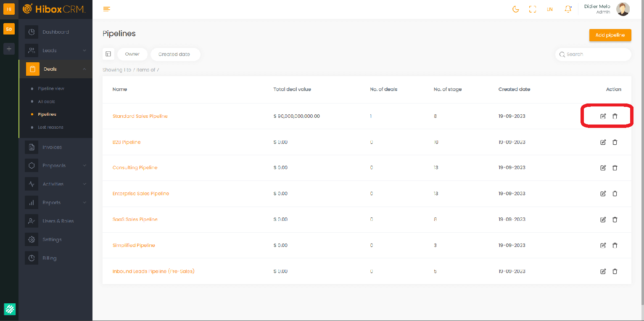Collapse sidebar with hamburger menu icon
The width and height of the screenshot is (644, 321).
pos(107,9)
